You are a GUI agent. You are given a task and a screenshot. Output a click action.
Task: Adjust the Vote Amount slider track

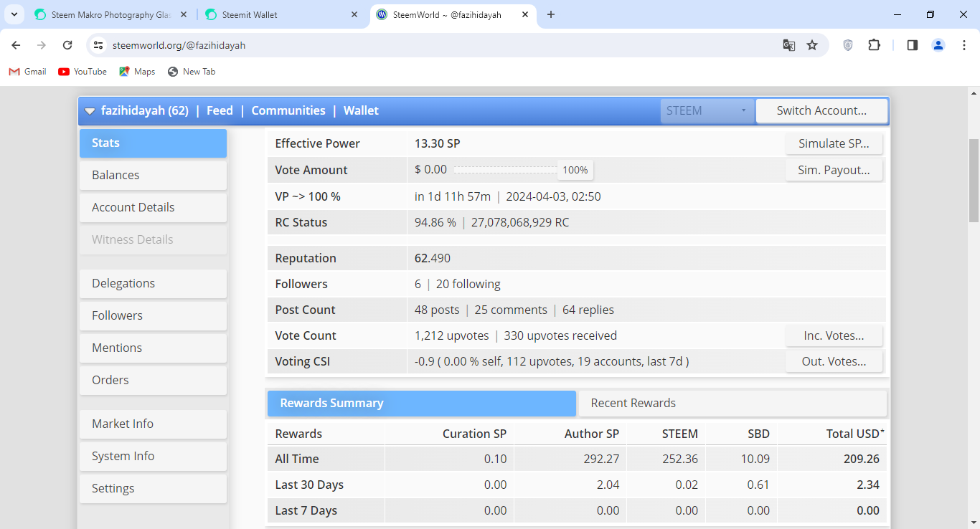(x=505, y=170)
